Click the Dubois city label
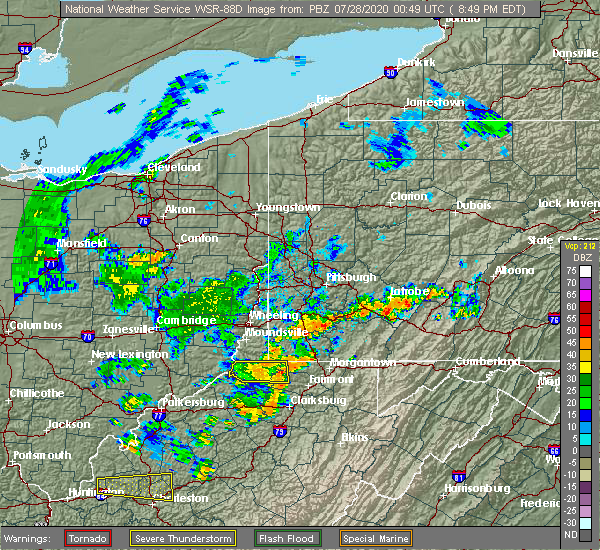The width and height of the screenshot is (600, 550). tap(474, 206)
